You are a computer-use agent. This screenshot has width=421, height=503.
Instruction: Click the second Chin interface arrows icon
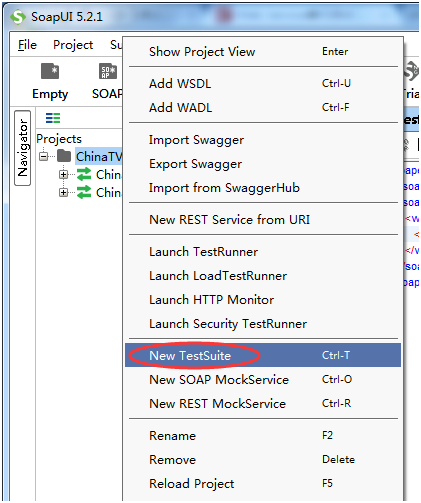tap(84, 192)
